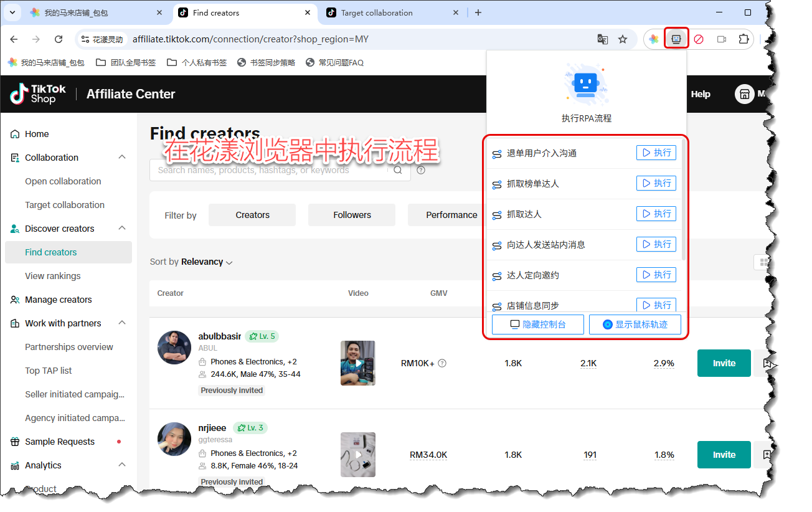Open the tab search dropdown arrow

tap(14, 12)
